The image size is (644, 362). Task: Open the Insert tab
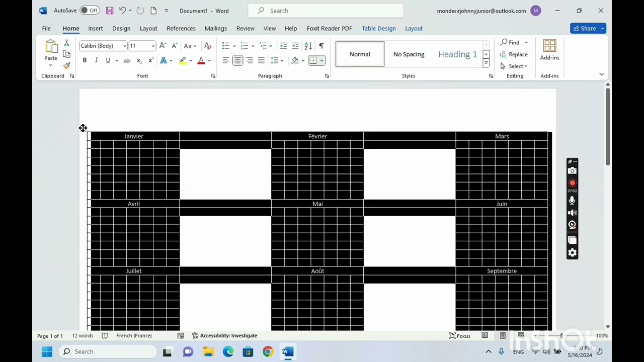pos(95,28)
